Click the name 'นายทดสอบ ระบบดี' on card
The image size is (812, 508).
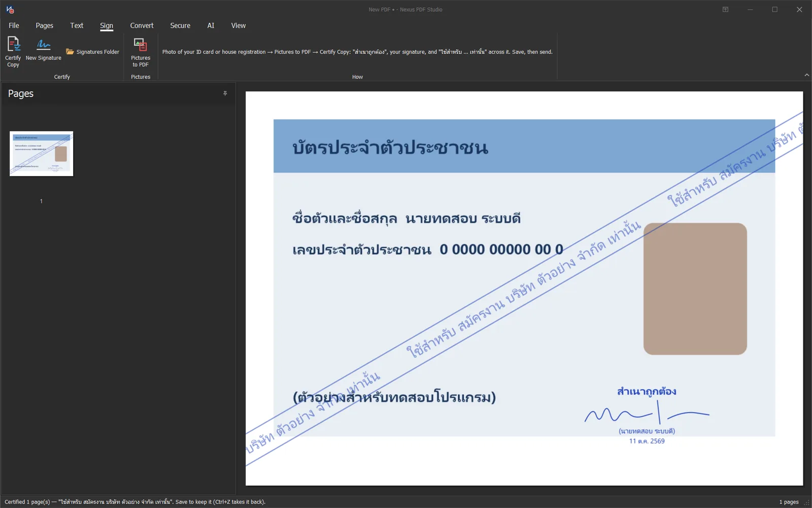pos(463,219)
